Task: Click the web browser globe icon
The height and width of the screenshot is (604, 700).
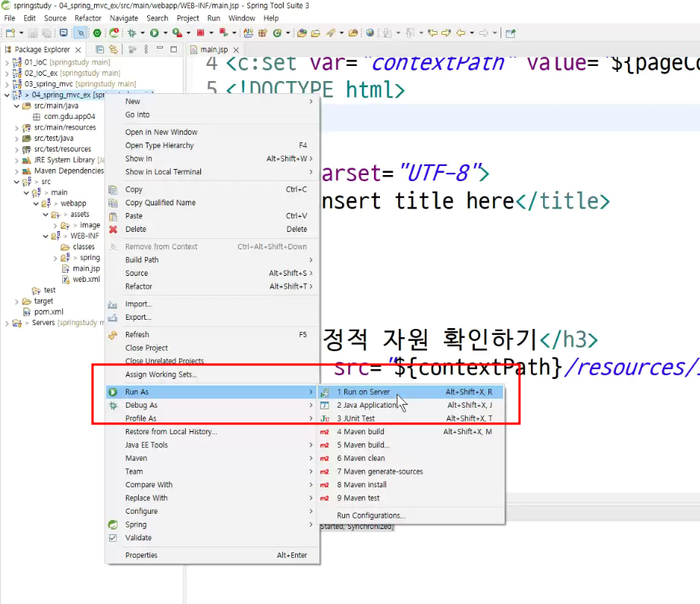Action: 369,33
